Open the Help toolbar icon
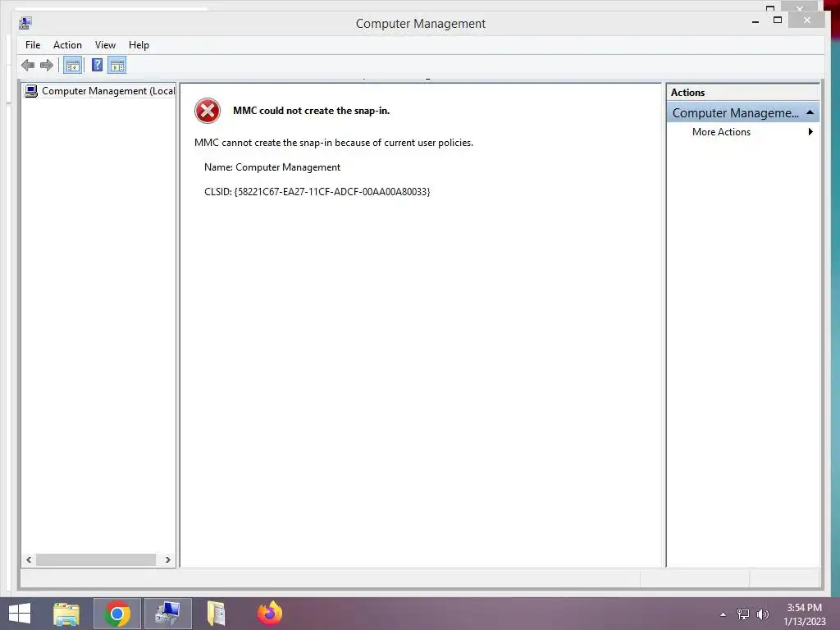 [x=97, y=66]
